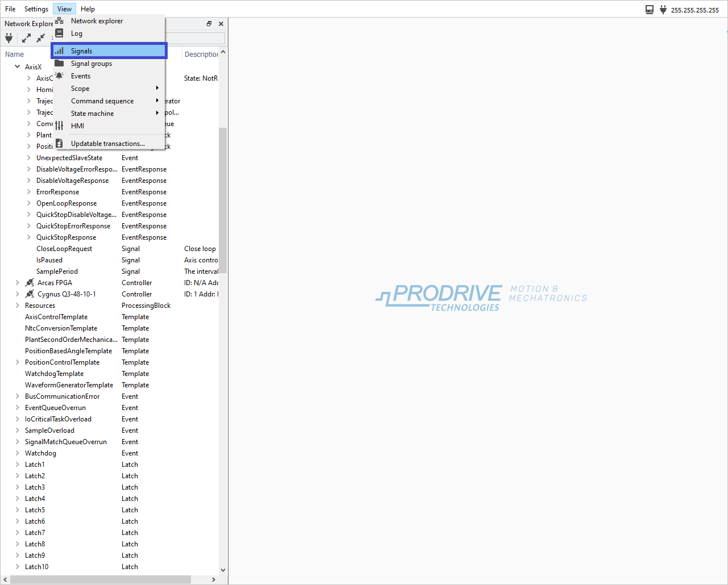Click the Name column header
Viewport: 728px width, 585px height.
15,55
